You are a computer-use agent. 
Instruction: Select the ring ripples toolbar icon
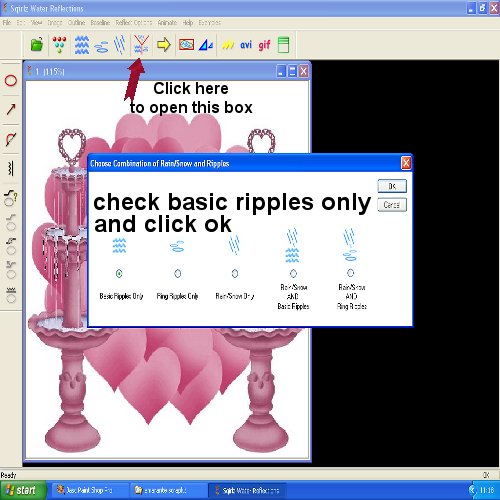pyautogui.click(x=101, y=47)
